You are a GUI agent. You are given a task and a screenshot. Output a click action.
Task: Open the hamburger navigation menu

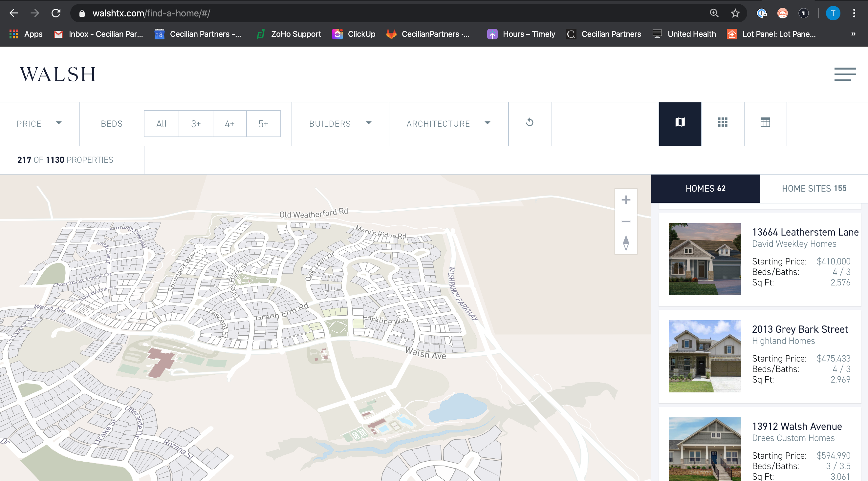(845, 74)
